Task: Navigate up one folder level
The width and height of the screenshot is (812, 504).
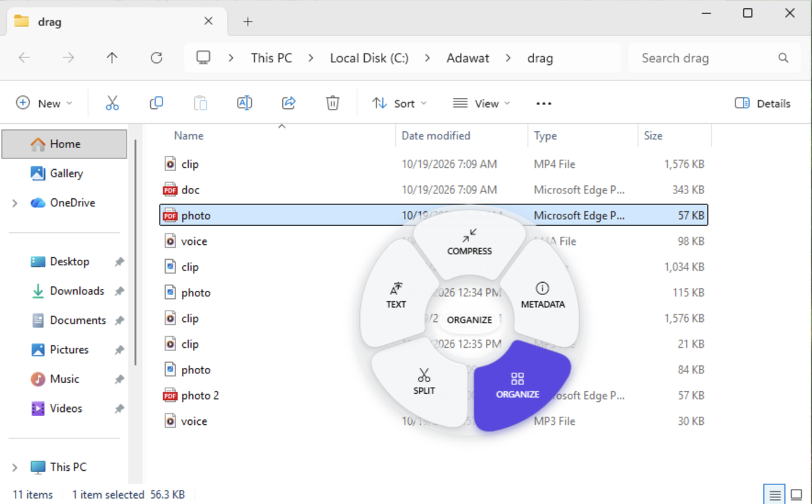Action: (112, 58)
